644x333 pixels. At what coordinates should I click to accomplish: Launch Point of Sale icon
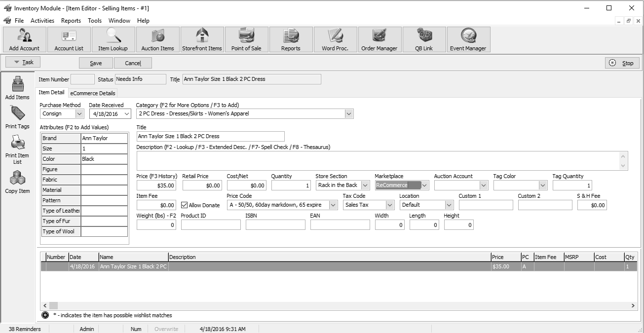(246, 39)
